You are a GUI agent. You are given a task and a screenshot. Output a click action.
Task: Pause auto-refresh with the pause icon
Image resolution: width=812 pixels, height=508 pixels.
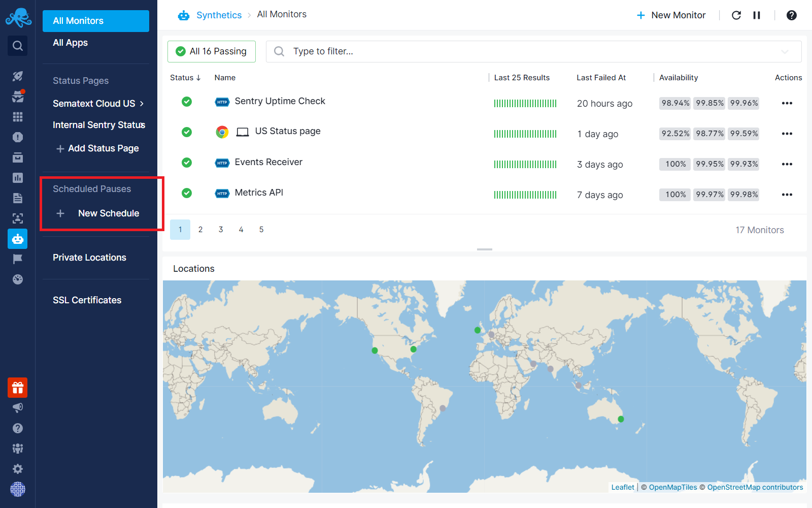coord(757,15)
